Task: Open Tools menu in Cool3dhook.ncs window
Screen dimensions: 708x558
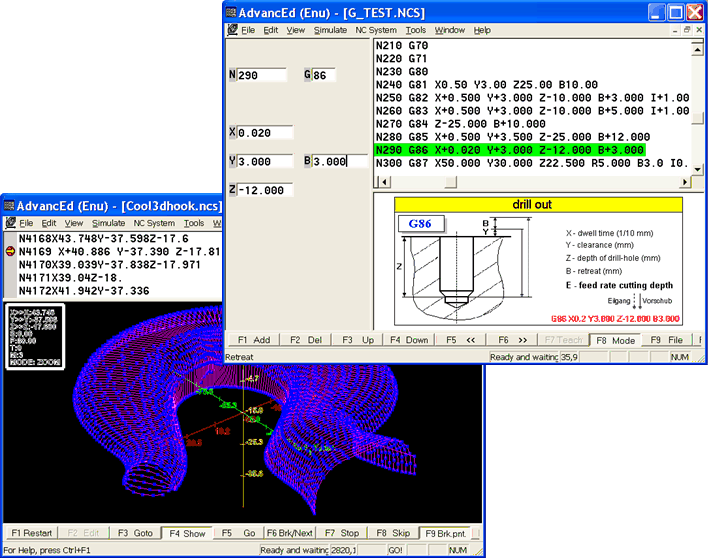Action: 194,223
